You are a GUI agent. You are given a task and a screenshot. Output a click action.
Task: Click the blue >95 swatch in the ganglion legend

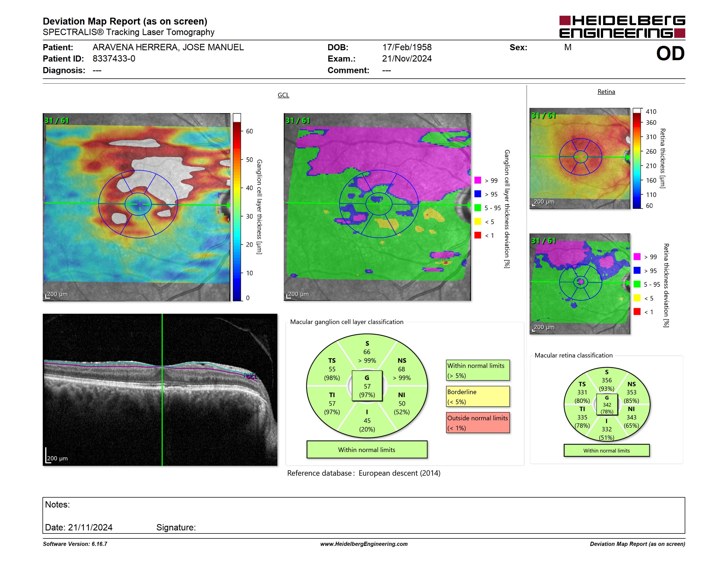tap(478, 194)
